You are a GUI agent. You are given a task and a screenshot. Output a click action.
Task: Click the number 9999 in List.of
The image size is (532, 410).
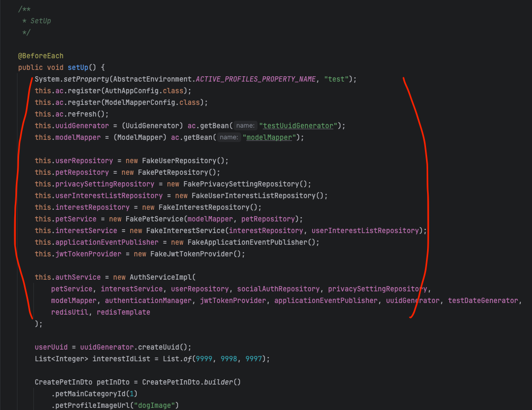point(204,359)
